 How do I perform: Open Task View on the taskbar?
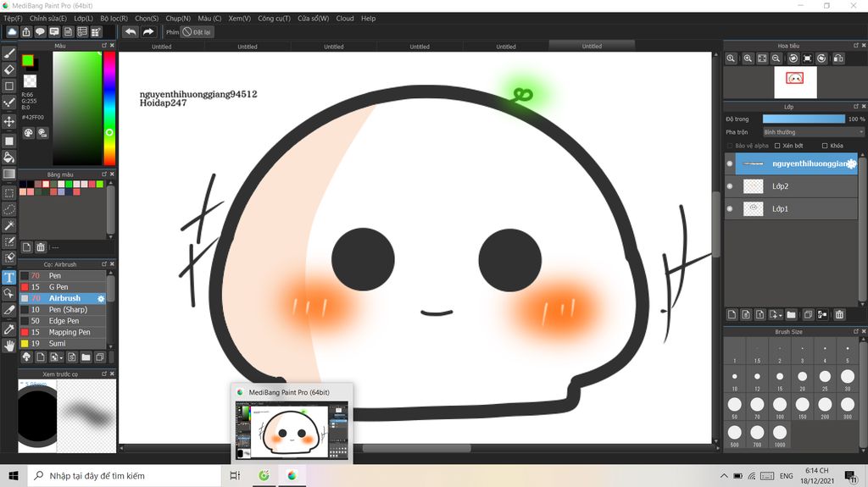coord(235,476)
